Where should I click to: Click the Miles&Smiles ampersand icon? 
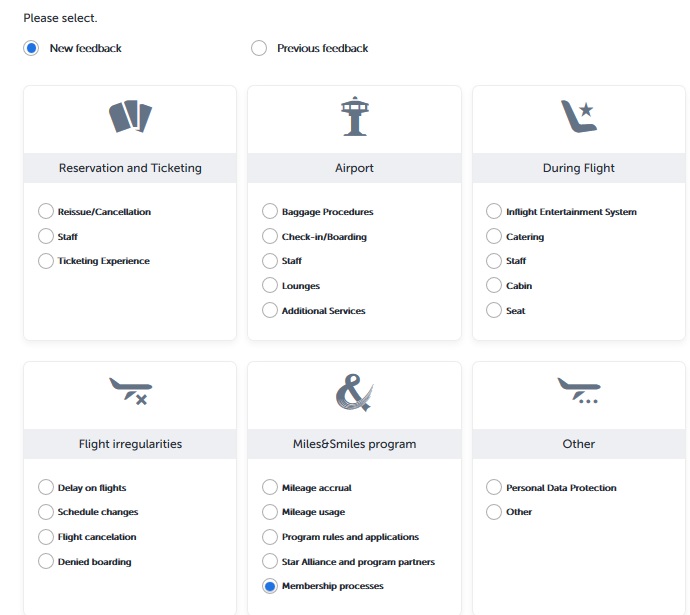[x=355, y=392]
